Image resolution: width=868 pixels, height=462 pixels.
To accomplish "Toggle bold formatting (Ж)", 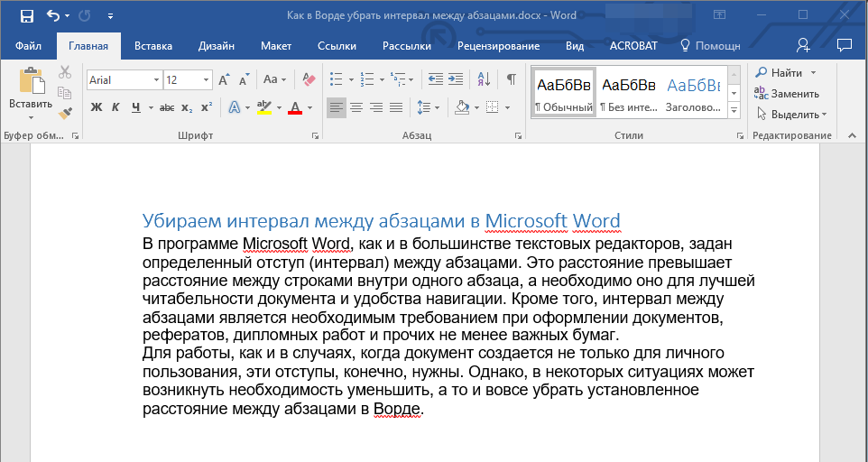I will pyautogui.click(x=97, y=108).
